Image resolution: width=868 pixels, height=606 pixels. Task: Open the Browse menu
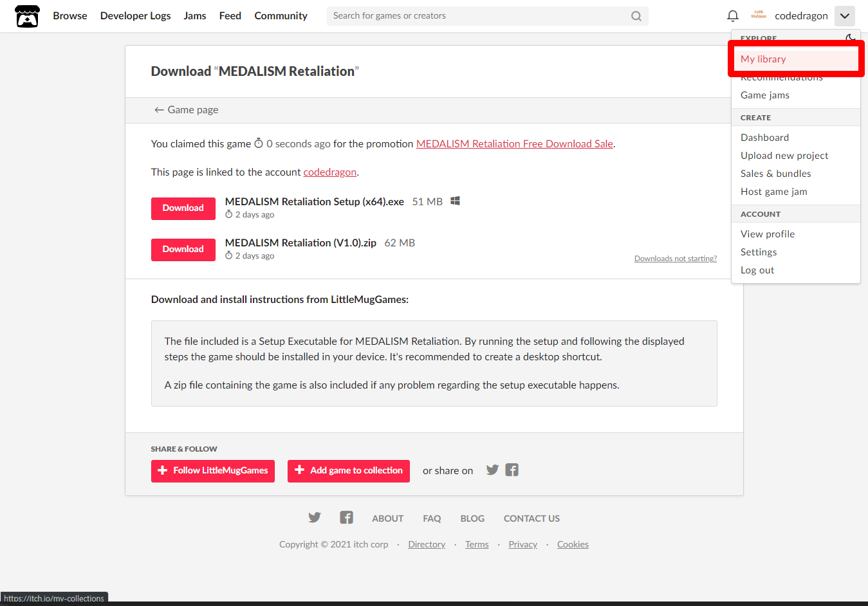[70, 16]
